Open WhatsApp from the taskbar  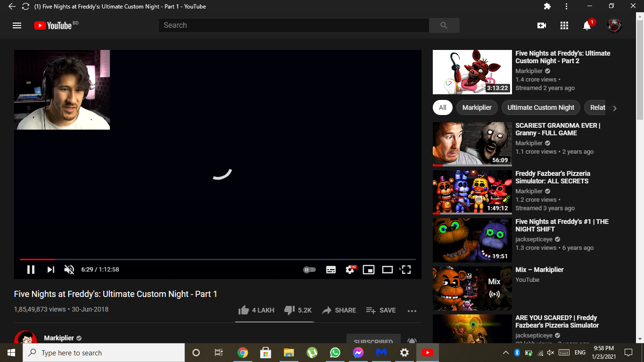[335, 353]
